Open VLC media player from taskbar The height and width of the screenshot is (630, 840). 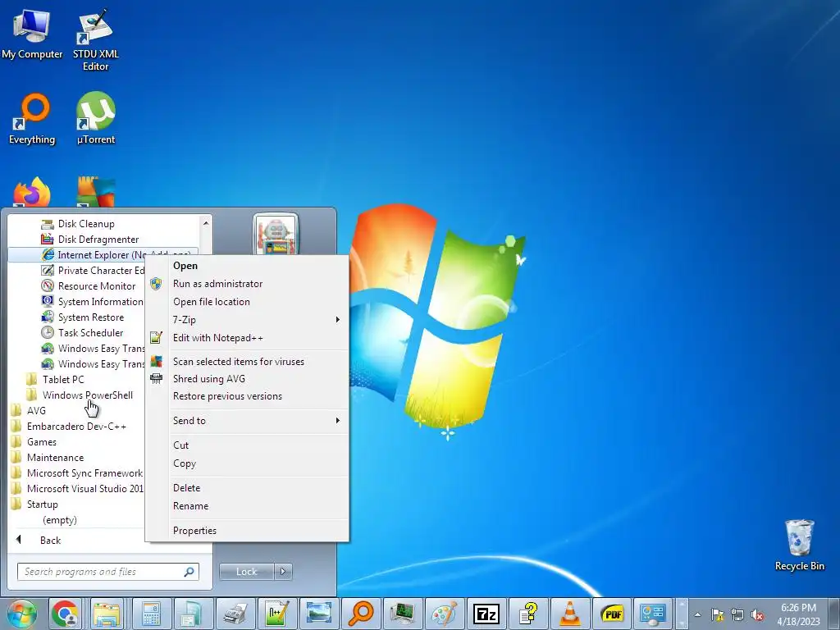tap(570, 614)
